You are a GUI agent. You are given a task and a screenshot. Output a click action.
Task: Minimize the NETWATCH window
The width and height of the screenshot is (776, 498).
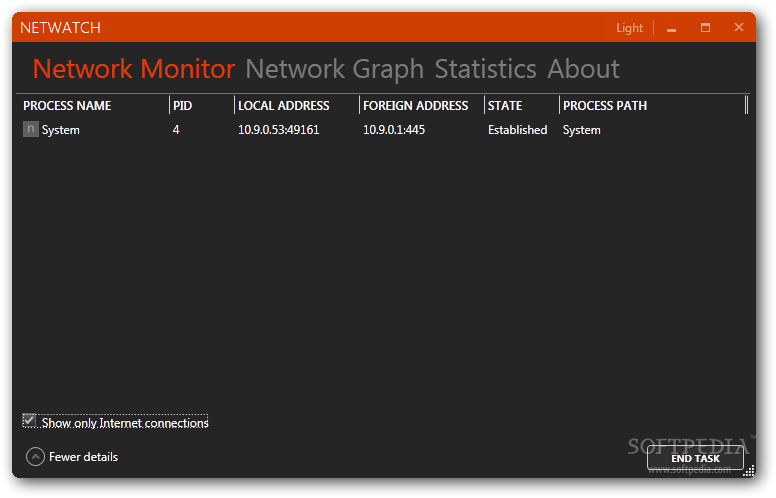pyautogui.click(x=672, y=28)
